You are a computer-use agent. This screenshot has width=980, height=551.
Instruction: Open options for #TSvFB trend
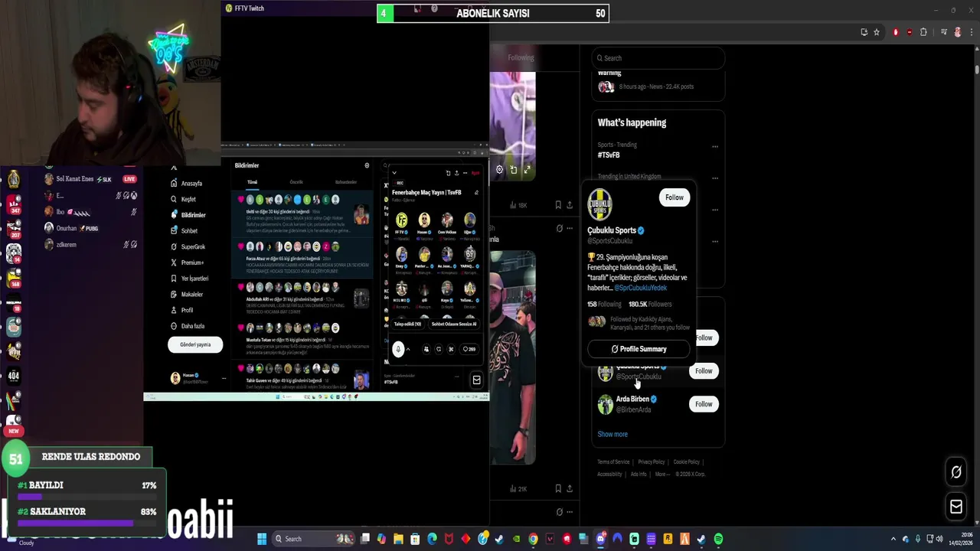click(715, 146)
